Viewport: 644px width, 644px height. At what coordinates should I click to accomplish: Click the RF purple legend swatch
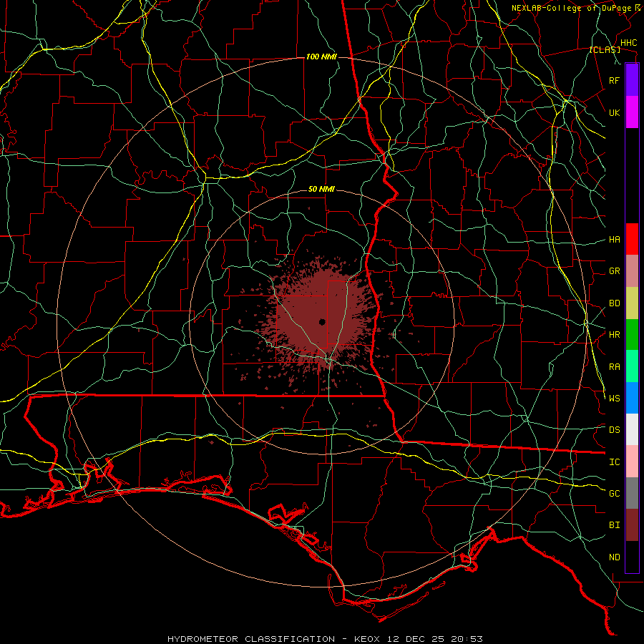632,80
